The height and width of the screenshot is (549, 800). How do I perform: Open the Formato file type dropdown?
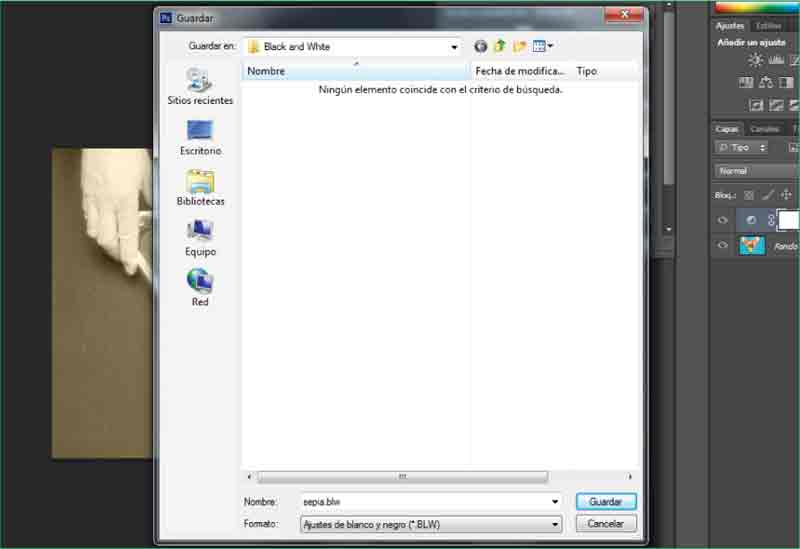555,524
